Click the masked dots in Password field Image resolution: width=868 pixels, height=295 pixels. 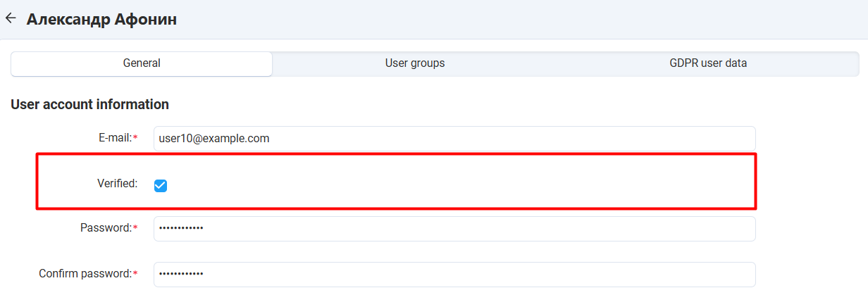[x=181, y=229]
